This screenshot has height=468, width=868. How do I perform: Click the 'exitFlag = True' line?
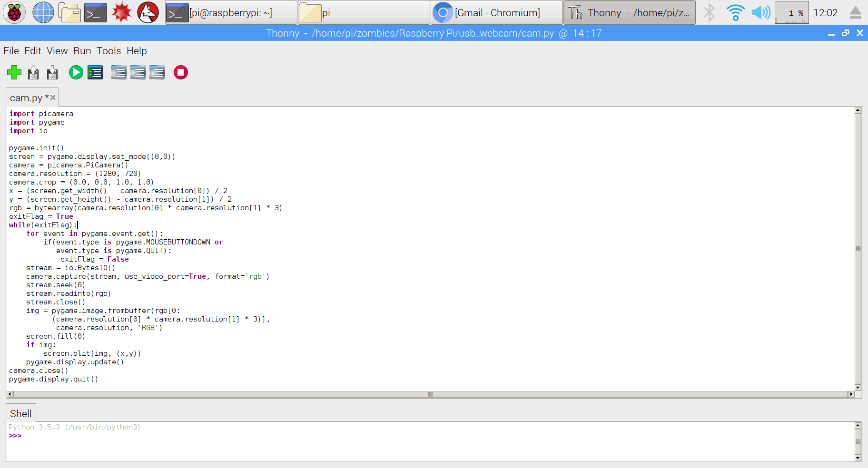tap(41, 216)
